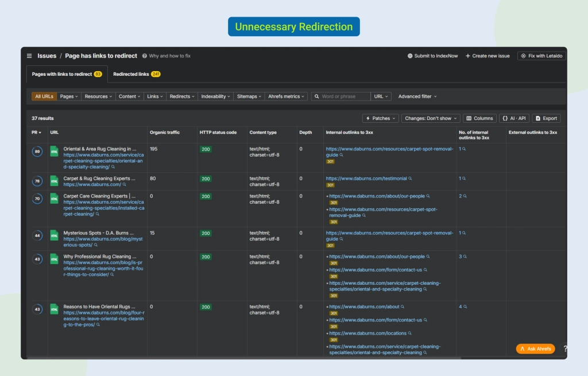This screenshot has height=376, width=588.
Task: Click the globe icon for Submit to IndexNow
Action: point(410,56)
